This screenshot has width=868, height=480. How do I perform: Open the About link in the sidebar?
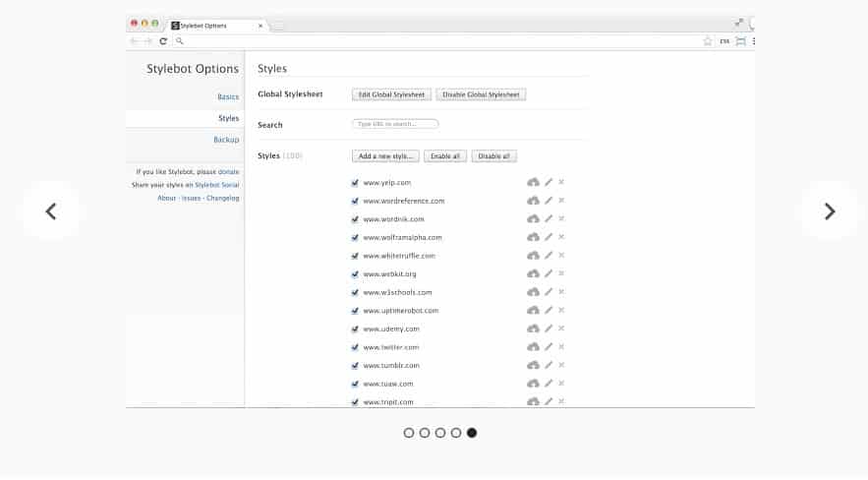pyautogui.click(x=167, y=199)
